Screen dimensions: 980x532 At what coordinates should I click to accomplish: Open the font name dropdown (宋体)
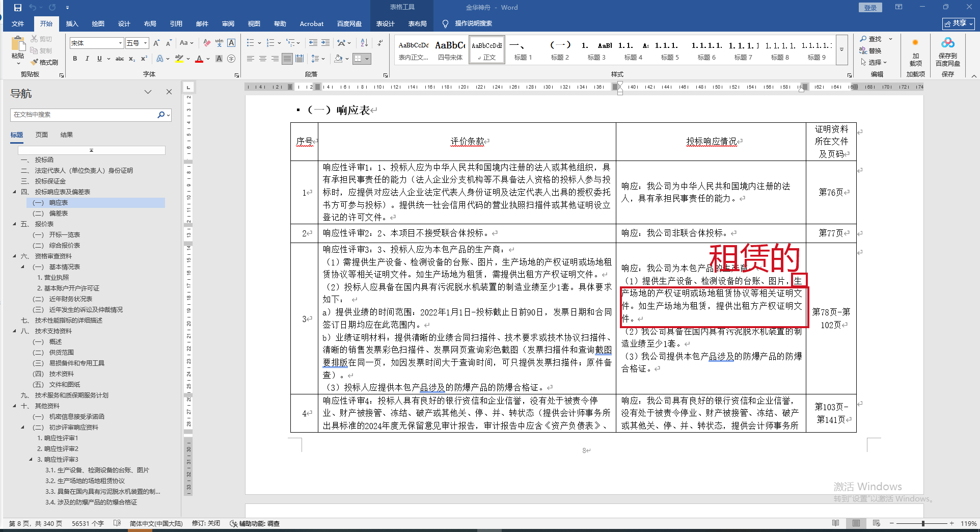pos(120,43)
